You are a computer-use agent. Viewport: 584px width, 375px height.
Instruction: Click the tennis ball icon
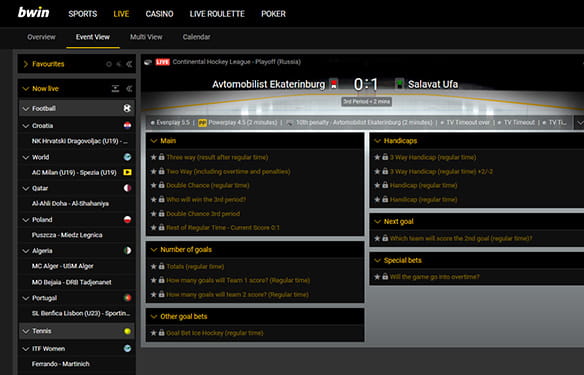coord(127,331)
